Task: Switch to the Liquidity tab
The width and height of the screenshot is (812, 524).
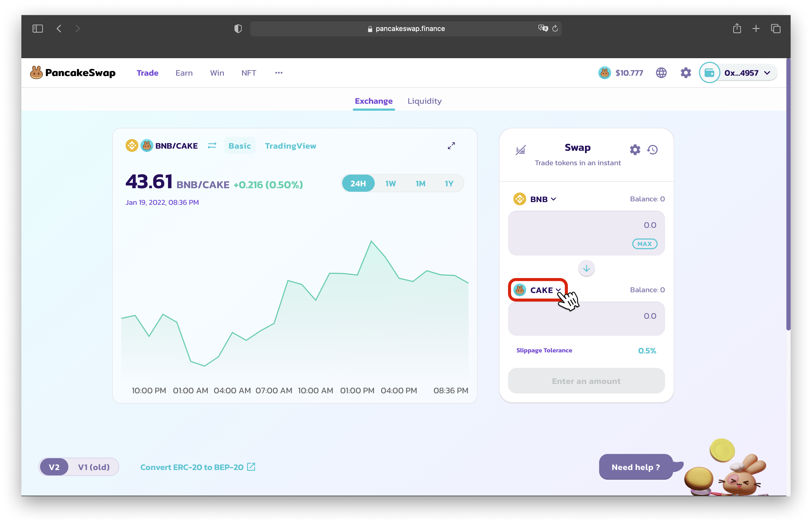Action: 424,101
